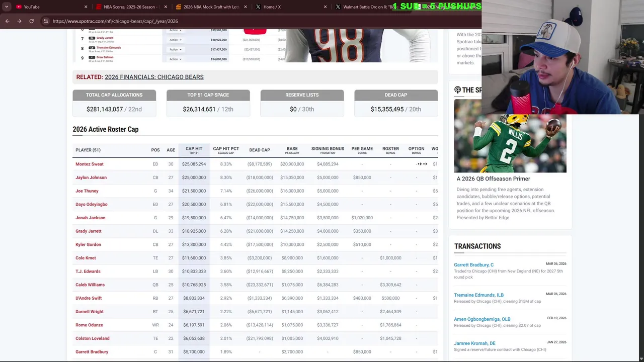This screenshot has width=644, height=362.
Task: Open 2026 Financials: Chicago Bears link
Action: (154, 77)
